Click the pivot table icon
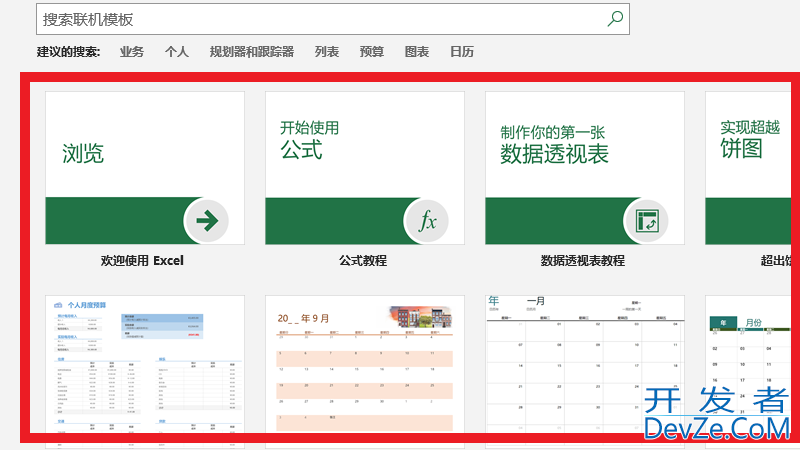Viewport: 800px width, 450px height. tap(647, 221)
